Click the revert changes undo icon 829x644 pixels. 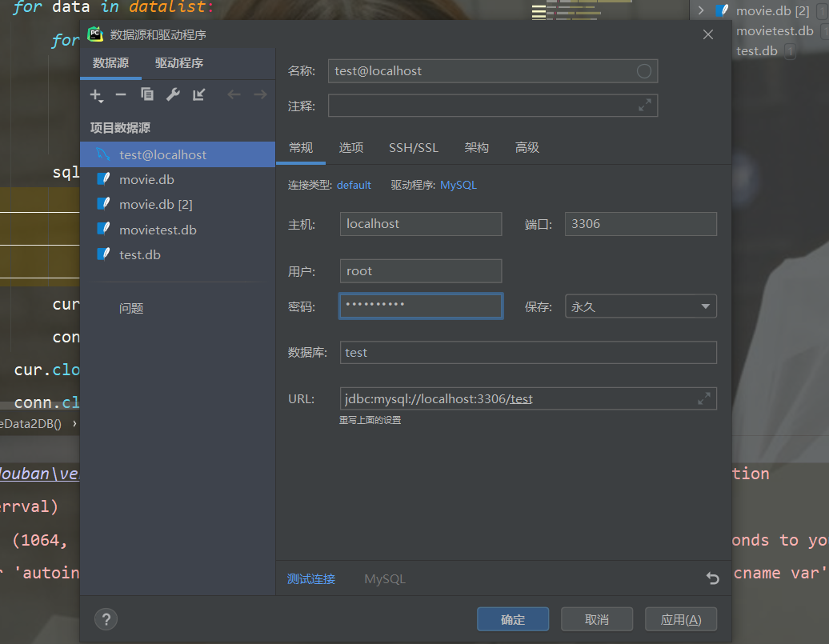(713, 578)
